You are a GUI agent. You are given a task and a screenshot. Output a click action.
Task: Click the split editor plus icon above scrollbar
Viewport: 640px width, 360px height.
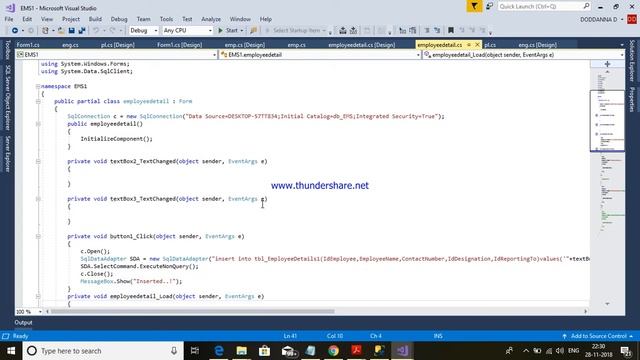tap(607, 64)
